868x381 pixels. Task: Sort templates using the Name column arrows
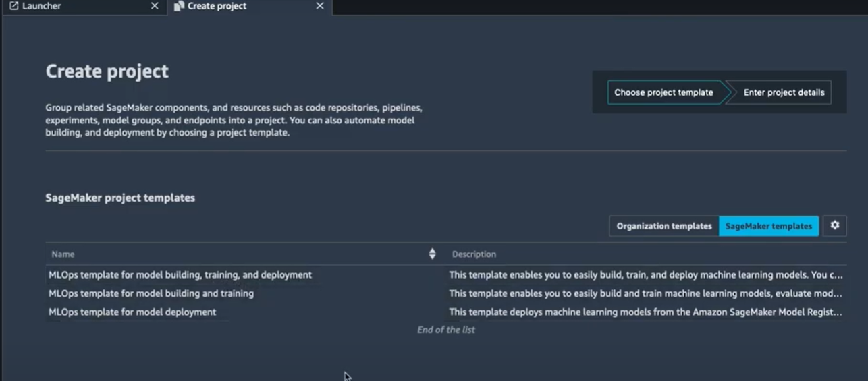pyautogui.click(x=432, y=254)
